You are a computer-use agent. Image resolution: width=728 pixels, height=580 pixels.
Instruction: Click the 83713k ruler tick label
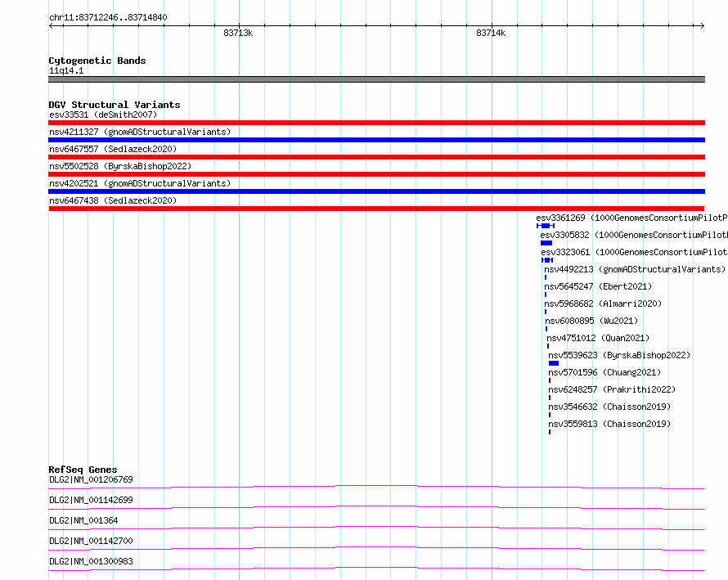(238, 33)
